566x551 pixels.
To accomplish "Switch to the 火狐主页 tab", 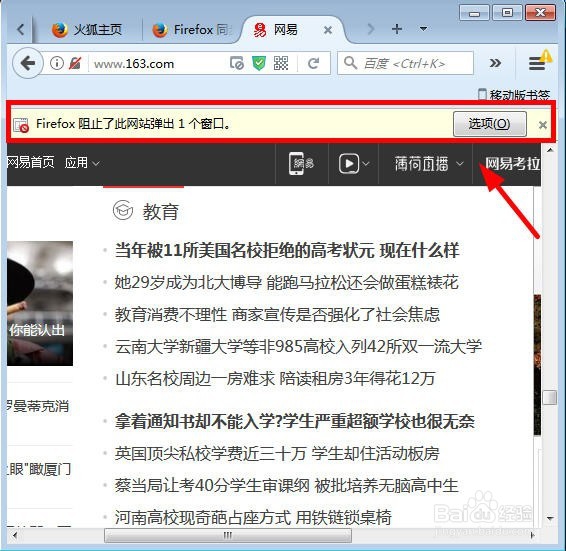I will (x=87, y=30).
